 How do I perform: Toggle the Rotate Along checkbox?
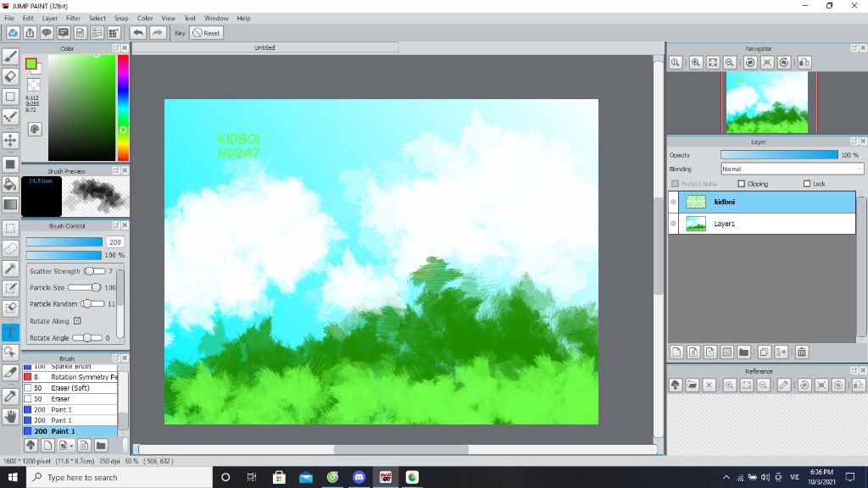pyautogui.click(x=77, y=321)
